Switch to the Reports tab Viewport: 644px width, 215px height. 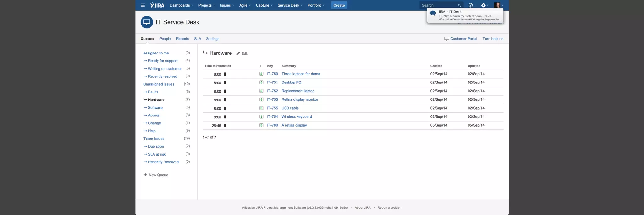pyautogui.click(x=182, y=39)
